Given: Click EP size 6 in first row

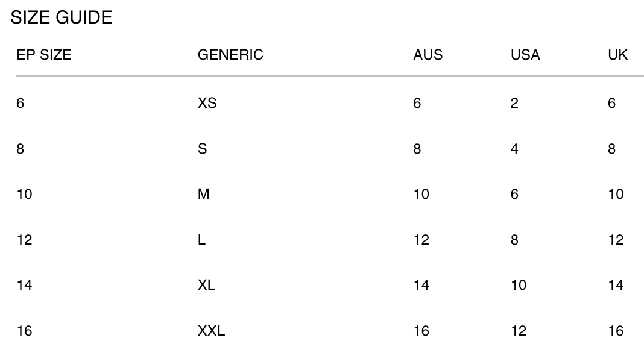Looking at the screenshot, I should pyautogui.click(x=20, y=103).
